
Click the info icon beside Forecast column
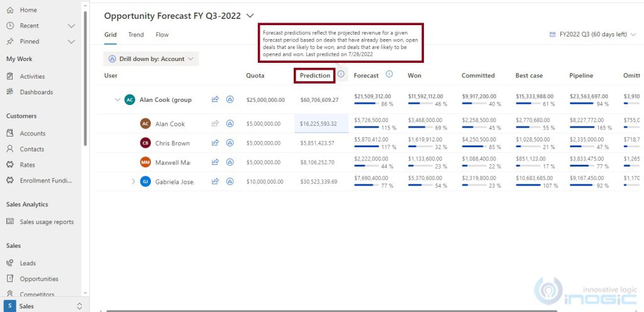[x=389, y=74]
